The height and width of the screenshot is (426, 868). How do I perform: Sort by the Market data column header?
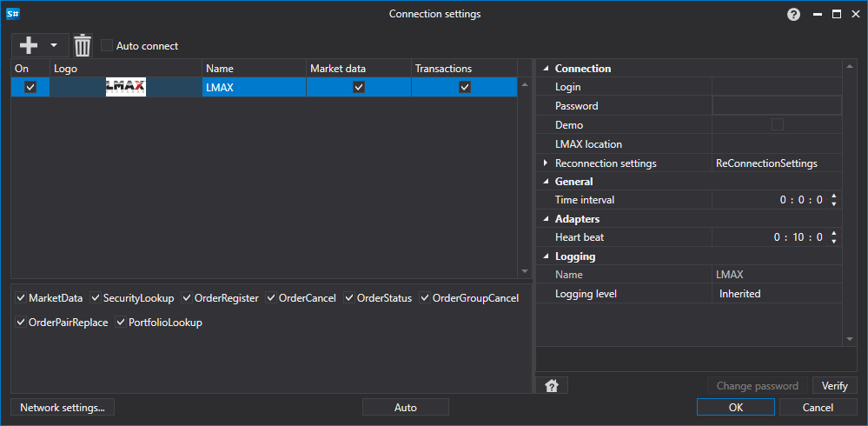(359, 69)
